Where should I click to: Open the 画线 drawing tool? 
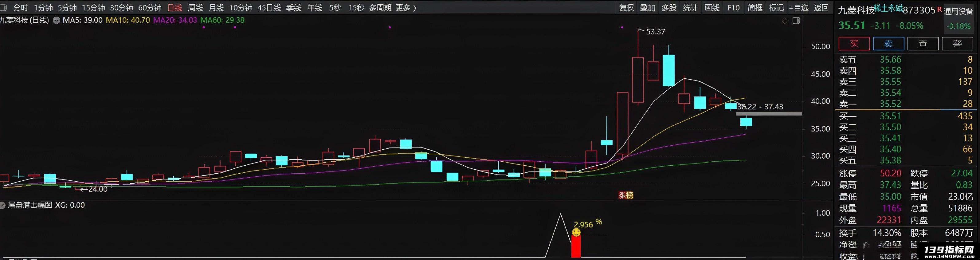tap(712, 8)
